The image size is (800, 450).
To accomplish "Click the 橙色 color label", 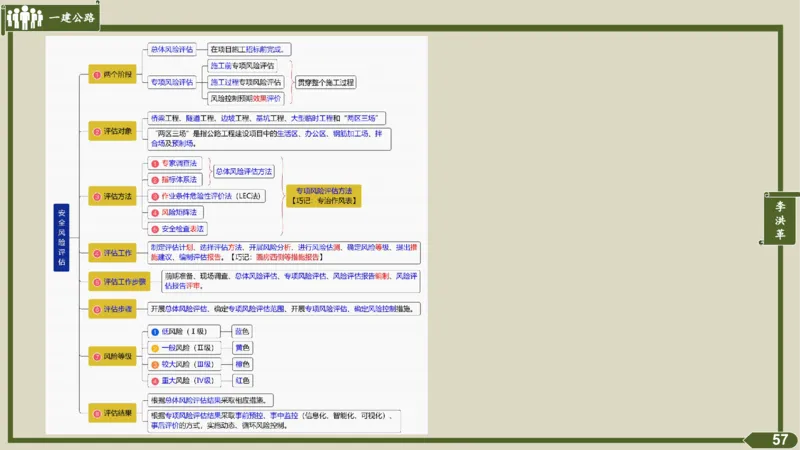I will (x=242, y=364).
